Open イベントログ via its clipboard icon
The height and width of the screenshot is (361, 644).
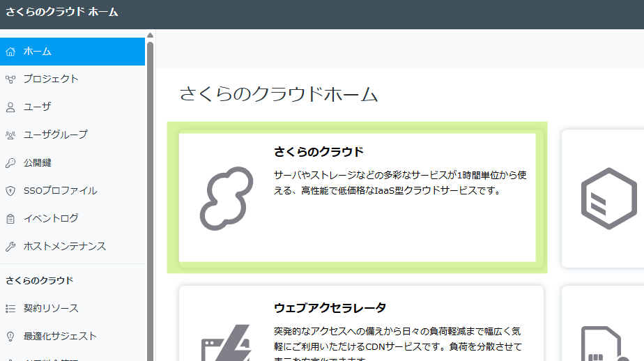(x=10, y=219)
